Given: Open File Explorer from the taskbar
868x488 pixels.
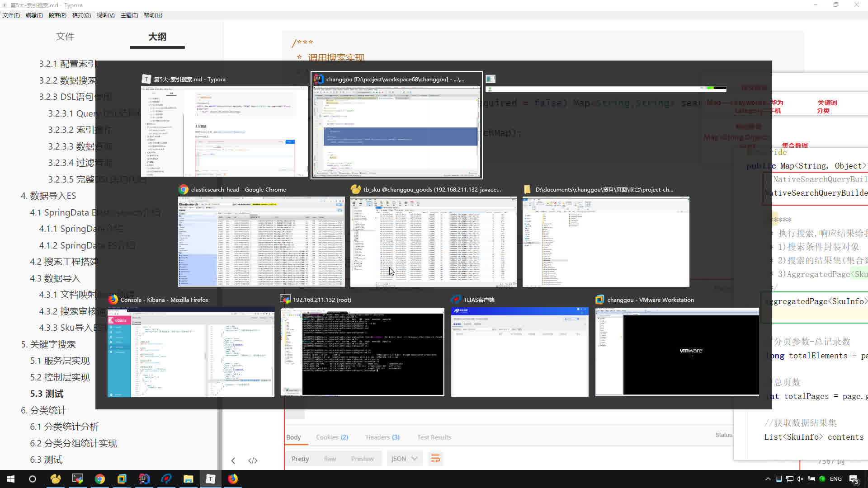Looking at the screenshot, I should tap(189, 479).
